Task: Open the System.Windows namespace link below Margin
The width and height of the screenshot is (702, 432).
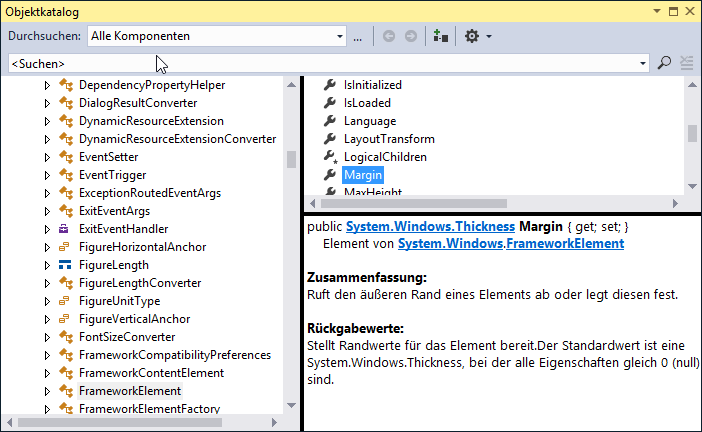Action: tap(450, 244)
